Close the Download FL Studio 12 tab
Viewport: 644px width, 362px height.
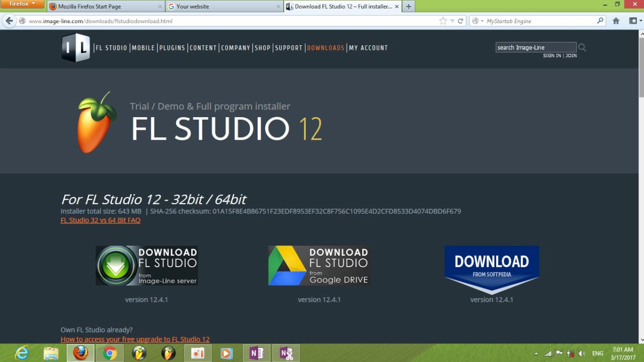coord(397,7)
